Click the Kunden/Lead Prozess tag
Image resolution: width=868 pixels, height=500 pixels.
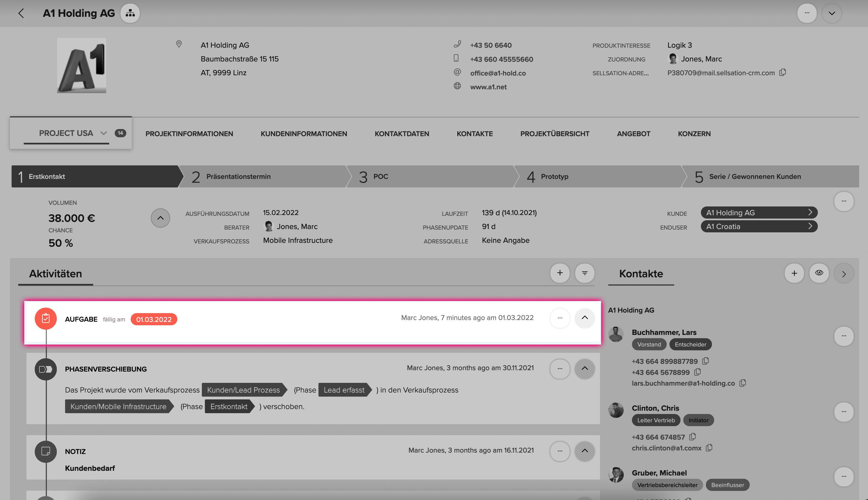(244, 390)
